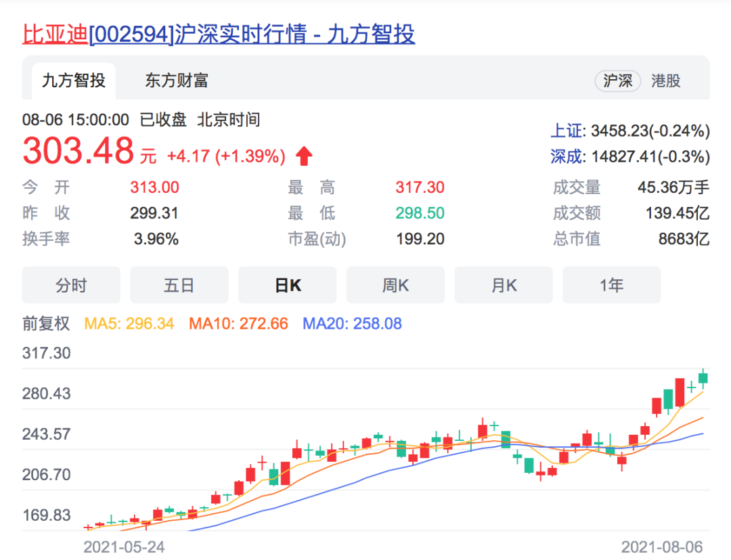Click the 2021-08-06 date marker on chart
731x560 pixels.
point(662,546)
